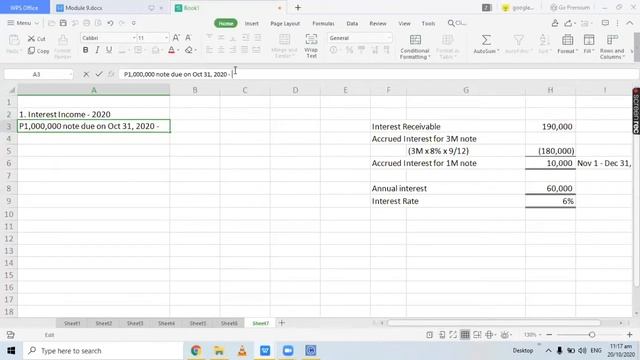Click in the formula bar input
This screenshot has height=360, width=640.
point(378,74)
